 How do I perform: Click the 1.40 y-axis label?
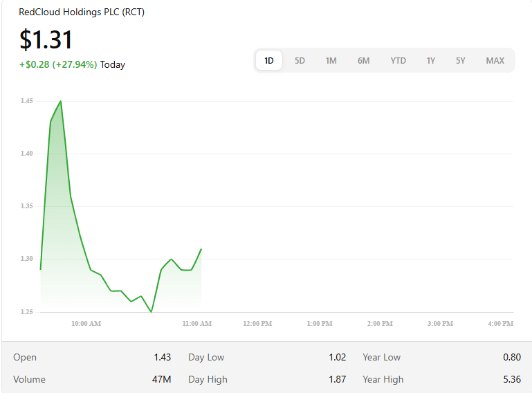click(27, 154)
